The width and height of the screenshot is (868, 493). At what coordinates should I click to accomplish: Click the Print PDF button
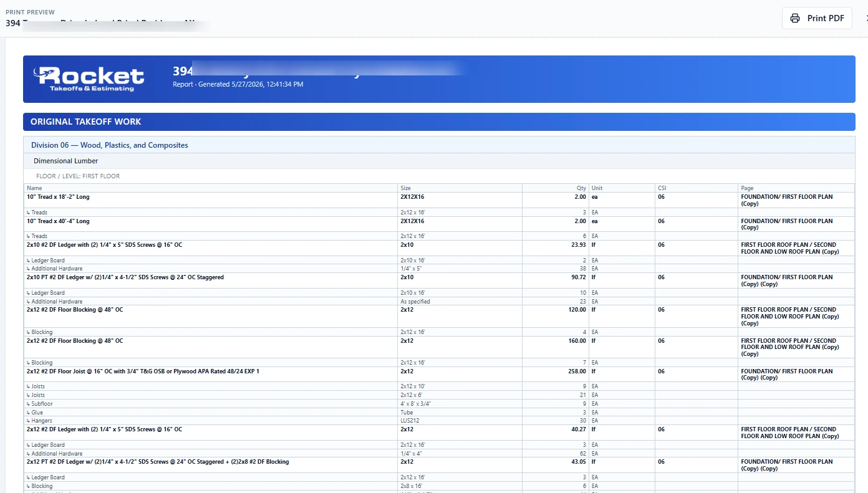[x=817, y=18]
